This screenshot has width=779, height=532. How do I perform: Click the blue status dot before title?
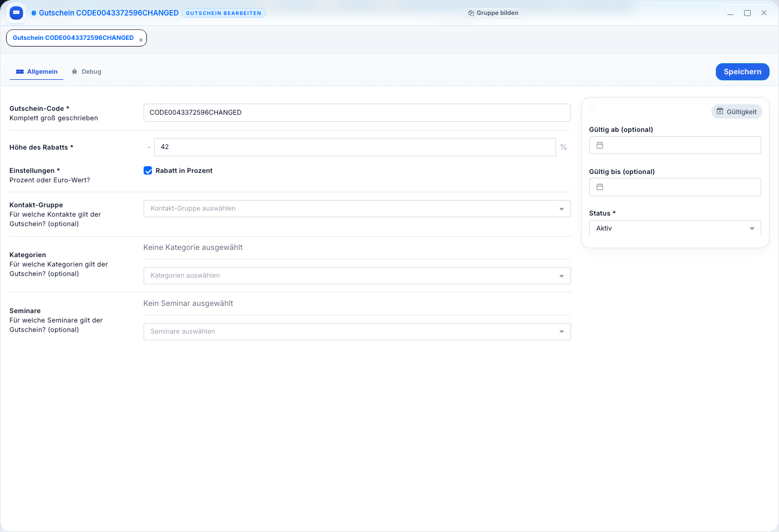pyautogui.click(x=34, y=13)
